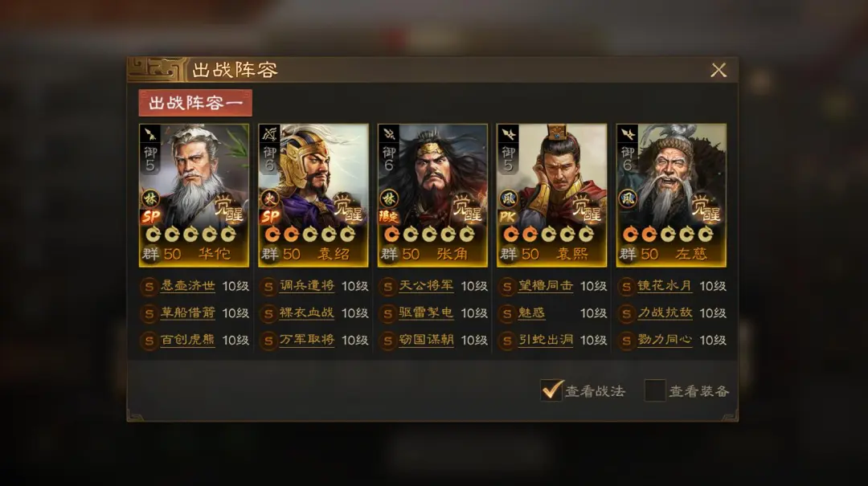The width and height of the screenshot is (868, 486).
Task: Tap the 火 element badge on 袁绍
Action: coord(269,198)
